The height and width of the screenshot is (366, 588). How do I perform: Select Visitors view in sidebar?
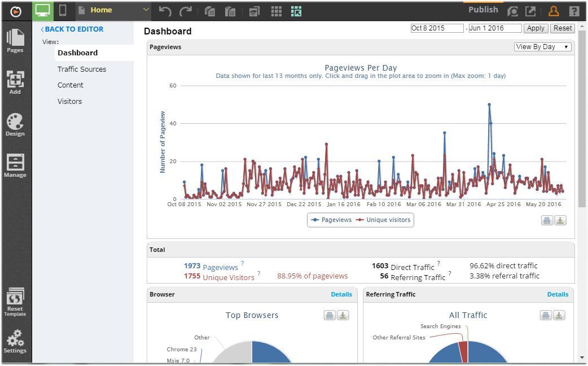coord(70,101)
